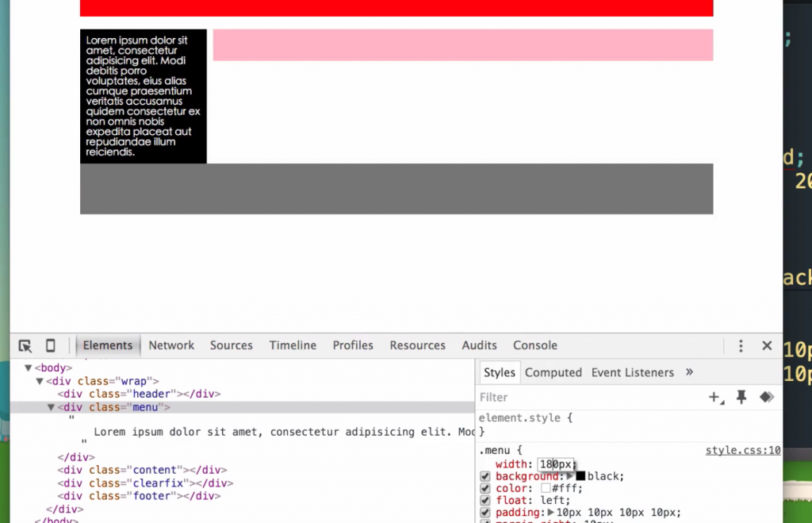The width and height of the screenshot is (812, 523).
Task: Open the Profiles tab
Action: [353, 346]
